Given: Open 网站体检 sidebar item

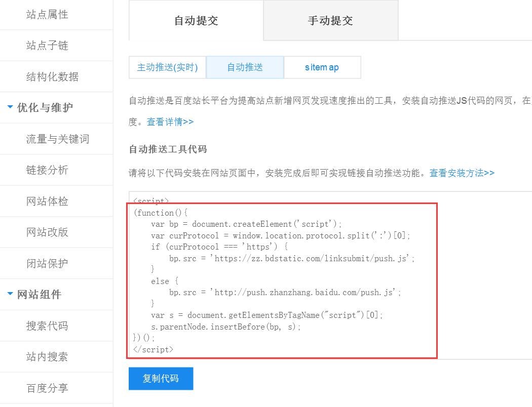Looking at the screenshot, I should [x=47, y=201].
